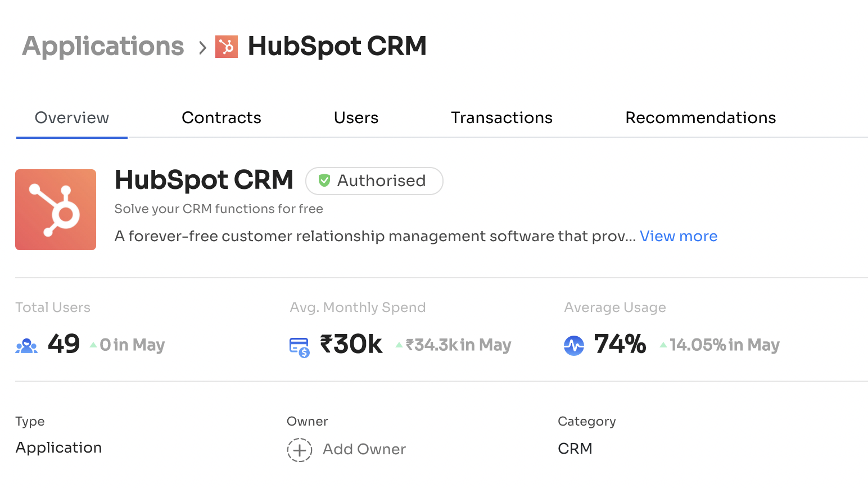The image size is (868, 488).
Task: Click the dashed plus Add Owner icon
Action: 300,450
